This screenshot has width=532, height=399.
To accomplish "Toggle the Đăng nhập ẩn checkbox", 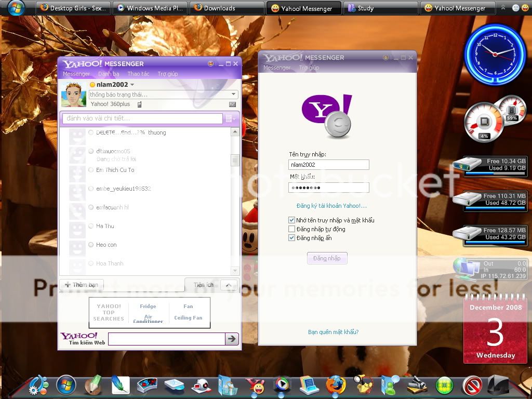I will click(291, 238).
